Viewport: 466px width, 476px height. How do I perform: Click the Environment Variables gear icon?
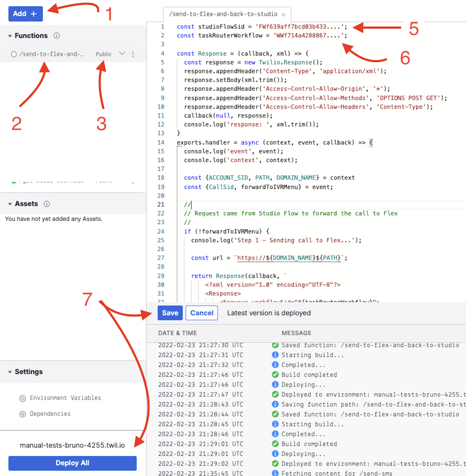pos(23,398)
